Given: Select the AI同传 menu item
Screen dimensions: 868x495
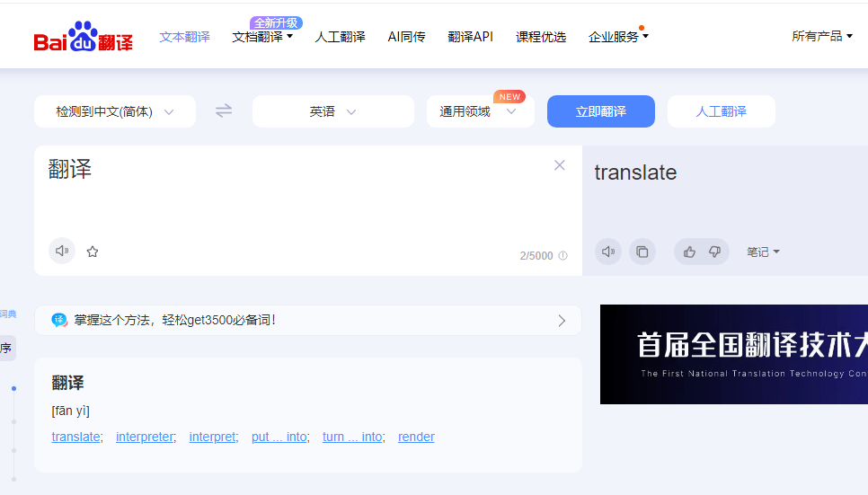Looking at the screenshot, I should click(406, 37).
